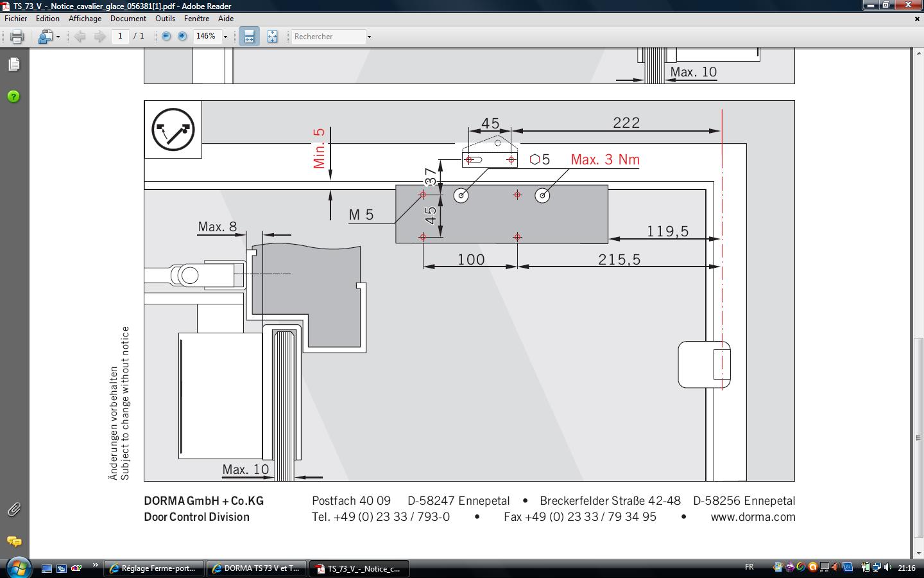Click the orange circular tray icon
The image size is (924, 578).
click(x=812, y=567)
